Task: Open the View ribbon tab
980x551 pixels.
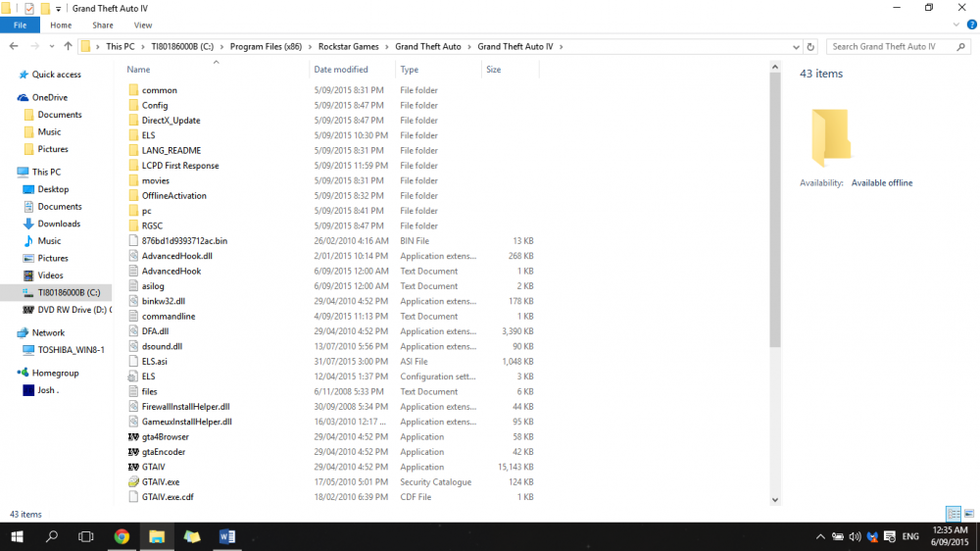Action: pyautogui.click(x=142, y=25)
